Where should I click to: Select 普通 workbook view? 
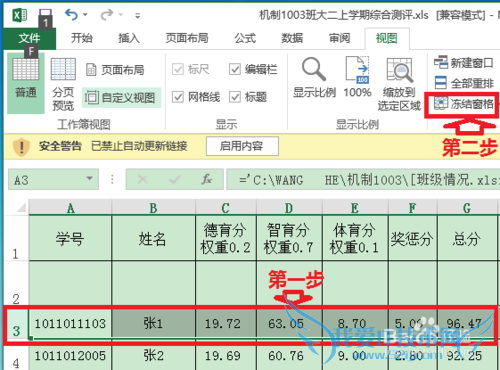[x=26, y=83]
